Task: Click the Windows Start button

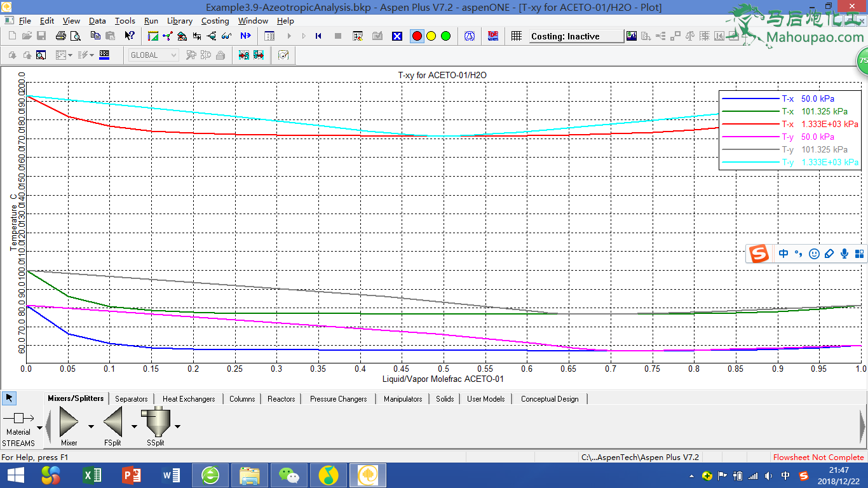Action: pos(15,475)
